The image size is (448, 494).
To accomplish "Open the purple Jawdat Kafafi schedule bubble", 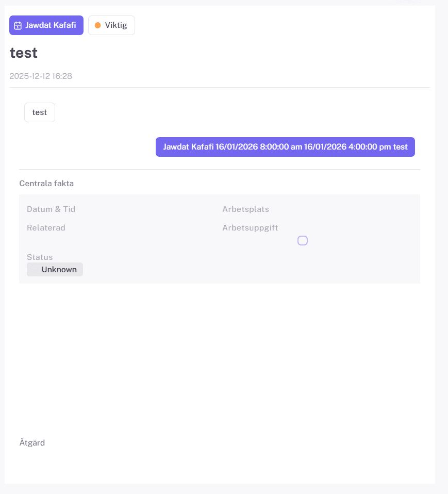I will (285, 147).
